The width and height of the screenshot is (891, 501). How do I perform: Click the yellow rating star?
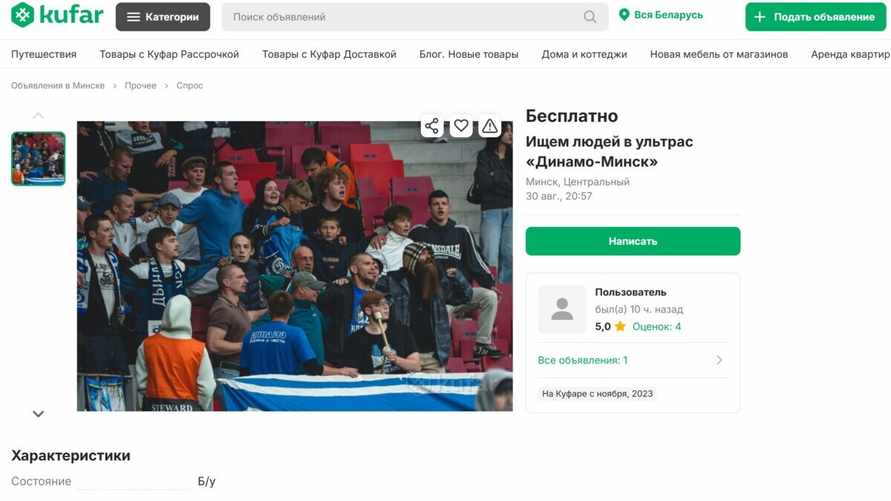coord(620,326)
